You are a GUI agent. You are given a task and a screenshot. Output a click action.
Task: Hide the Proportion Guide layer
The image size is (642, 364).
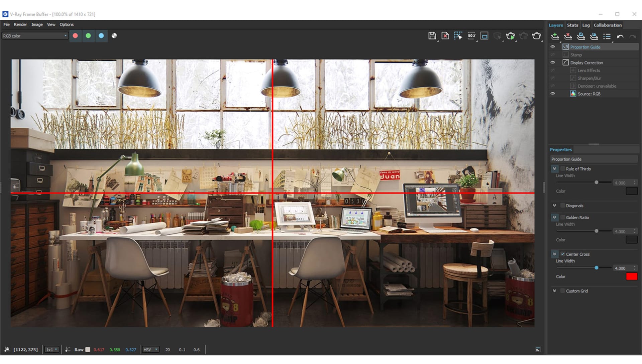coord(553,47)
